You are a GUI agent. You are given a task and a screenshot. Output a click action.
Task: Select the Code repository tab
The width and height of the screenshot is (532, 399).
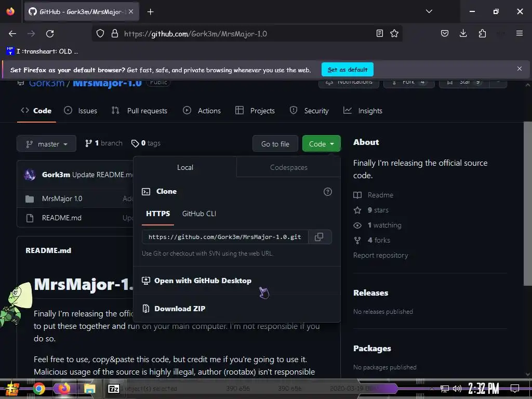point(36,111)
